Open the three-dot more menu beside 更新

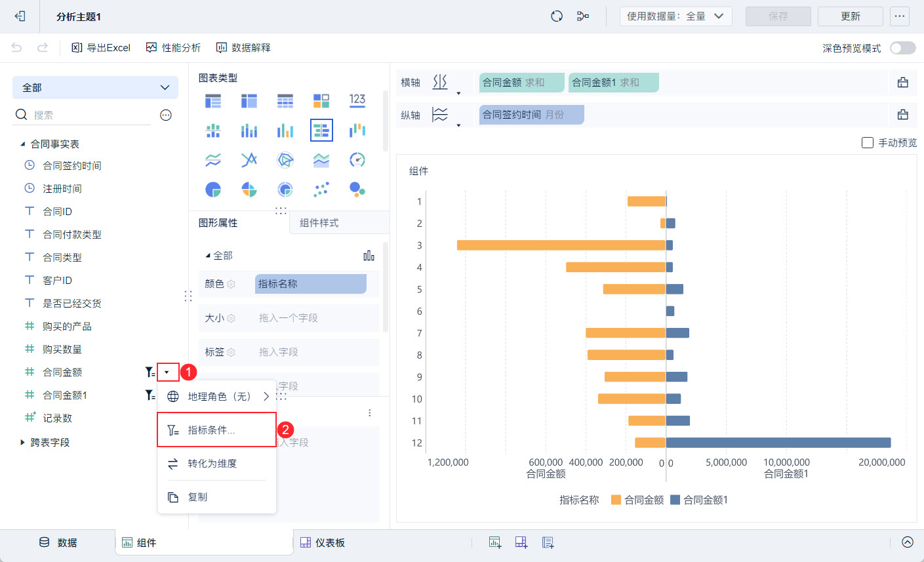pos(900,16)
